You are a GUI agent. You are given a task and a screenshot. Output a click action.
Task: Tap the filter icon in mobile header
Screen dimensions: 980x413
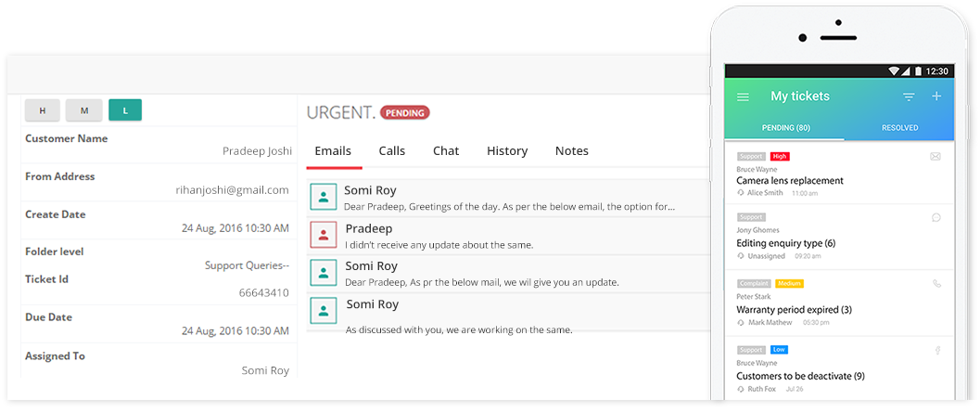point(909,97)
